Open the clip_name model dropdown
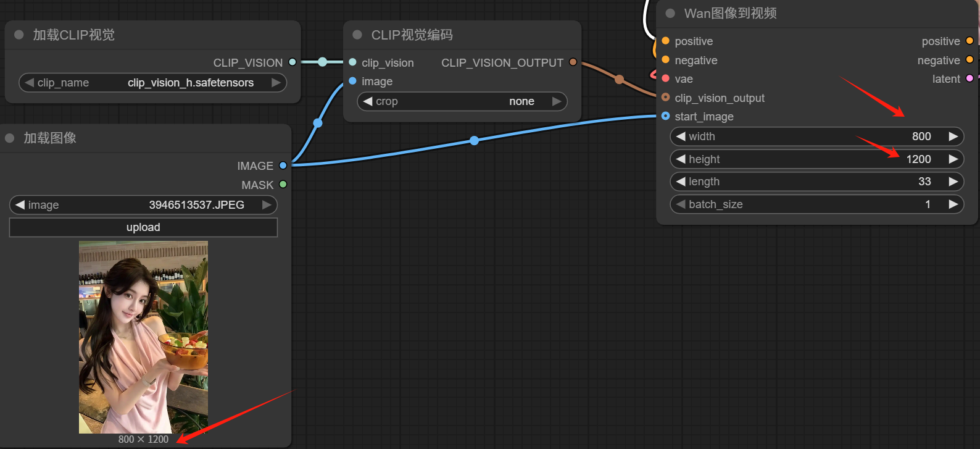Image resolution: width=980 pixels, height=449 pixels. [x=153, y=83]
